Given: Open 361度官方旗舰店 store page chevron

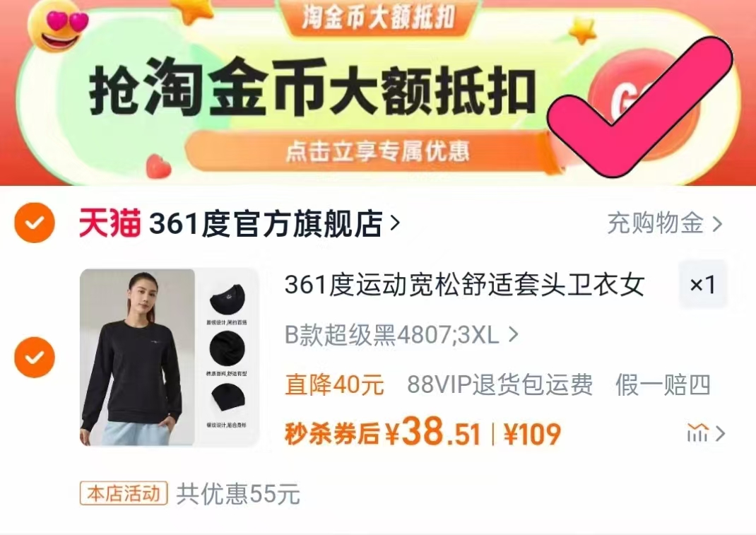Looking at the screenshot, I should coord(395,223).
